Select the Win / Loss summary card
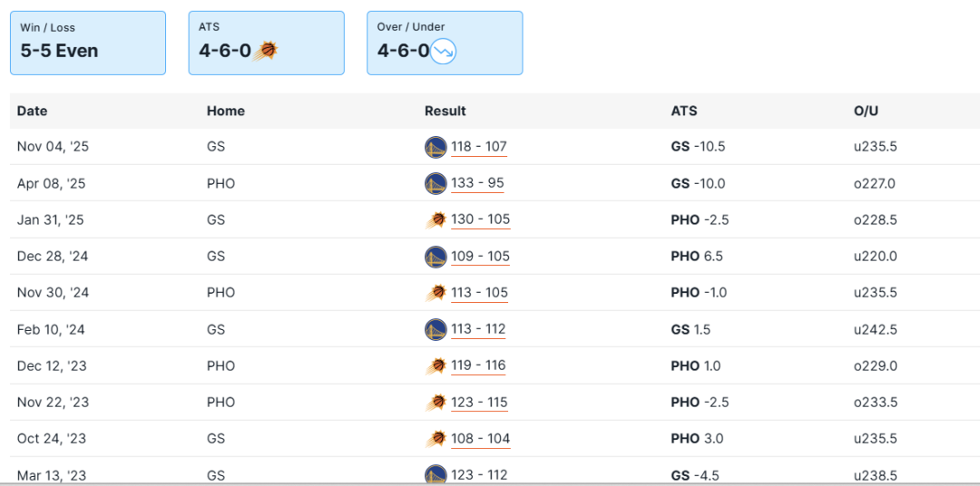The height and width of the screenshot is (486, 980). [x=88, y=43]
